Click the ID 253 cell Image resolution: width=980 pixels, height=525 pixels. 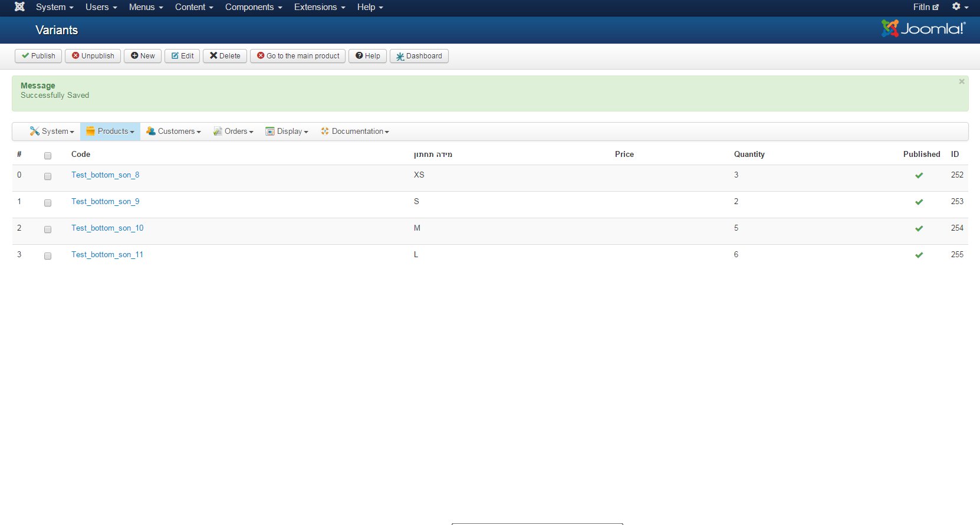957,202
